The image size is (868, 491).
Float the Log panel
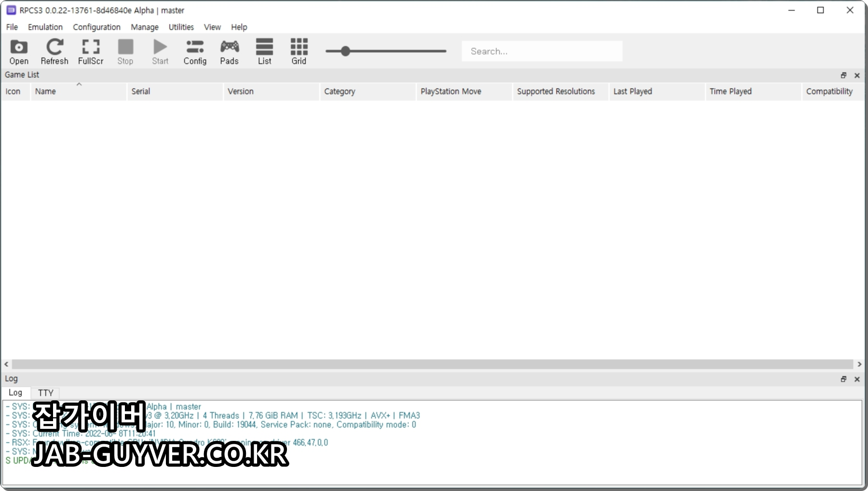(x=843, y=379)
